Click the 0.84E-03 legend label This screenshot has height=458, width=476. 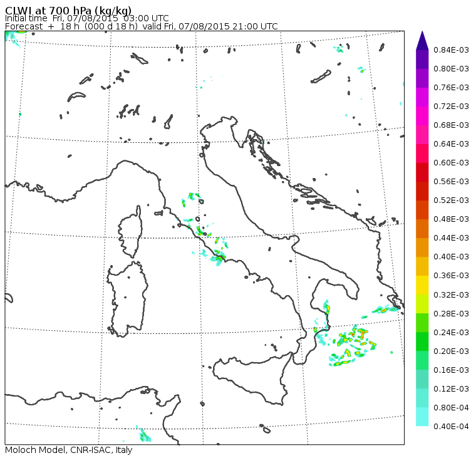coord(451,49)
